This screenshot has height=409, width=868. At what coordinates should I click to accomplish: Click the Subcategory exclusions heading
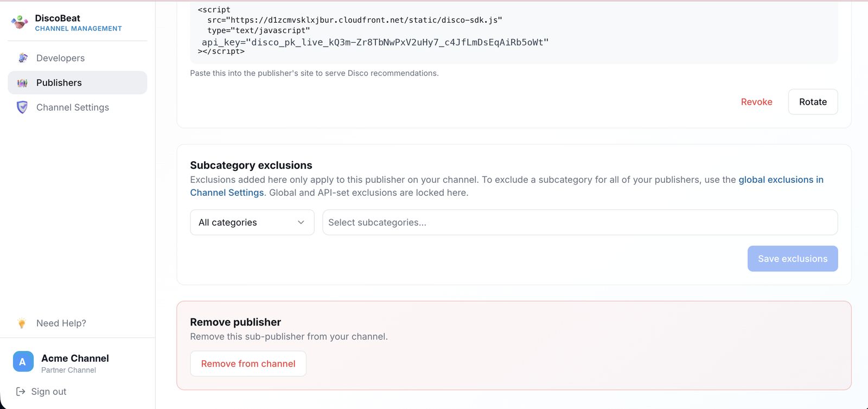(x=251, y=165)
